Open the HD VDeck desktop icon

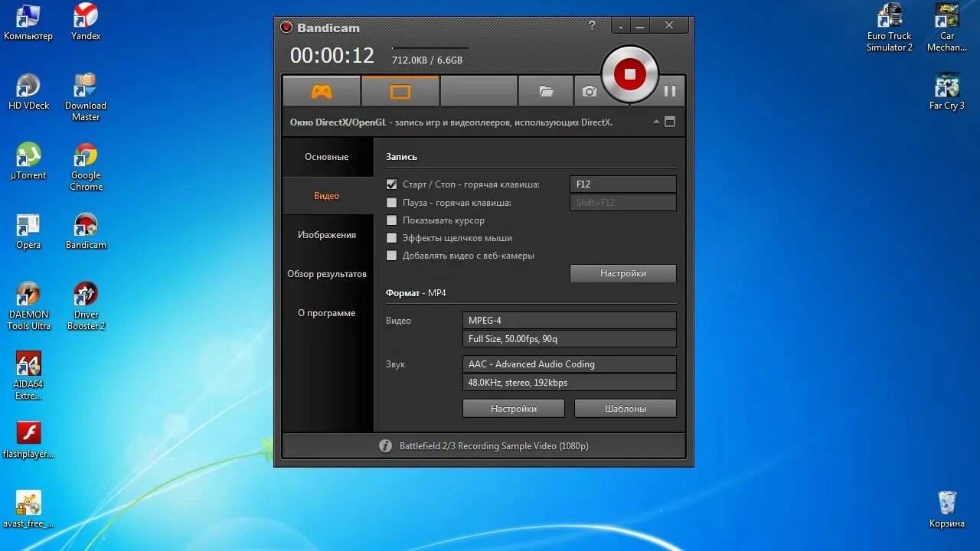pyautogui.click(x=28, y=93)
